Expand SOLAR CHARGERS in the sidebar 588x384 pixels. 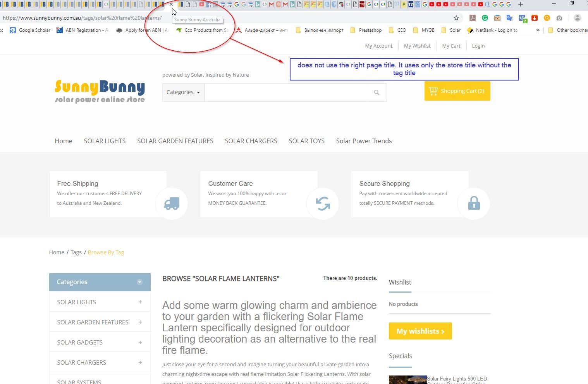[140, 362]
